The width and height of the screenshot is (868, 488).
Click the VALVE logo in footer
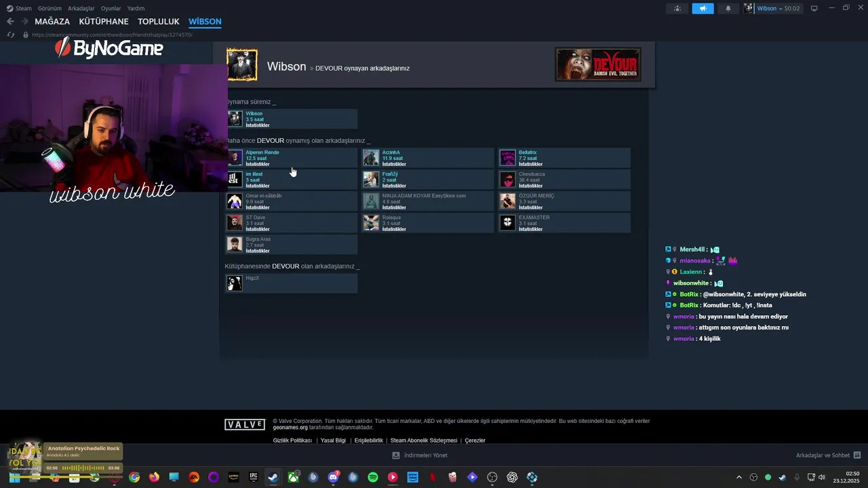244,424
